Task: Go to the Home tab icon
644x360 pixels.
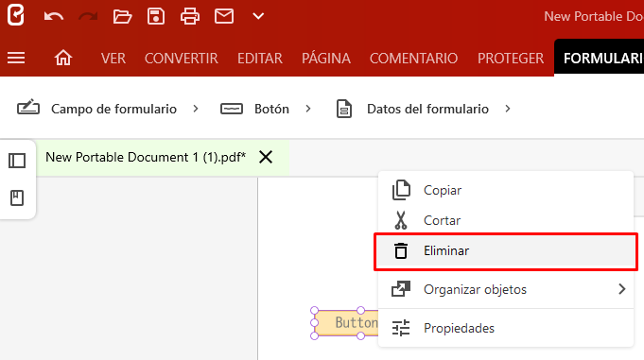Action: (63, 58)
